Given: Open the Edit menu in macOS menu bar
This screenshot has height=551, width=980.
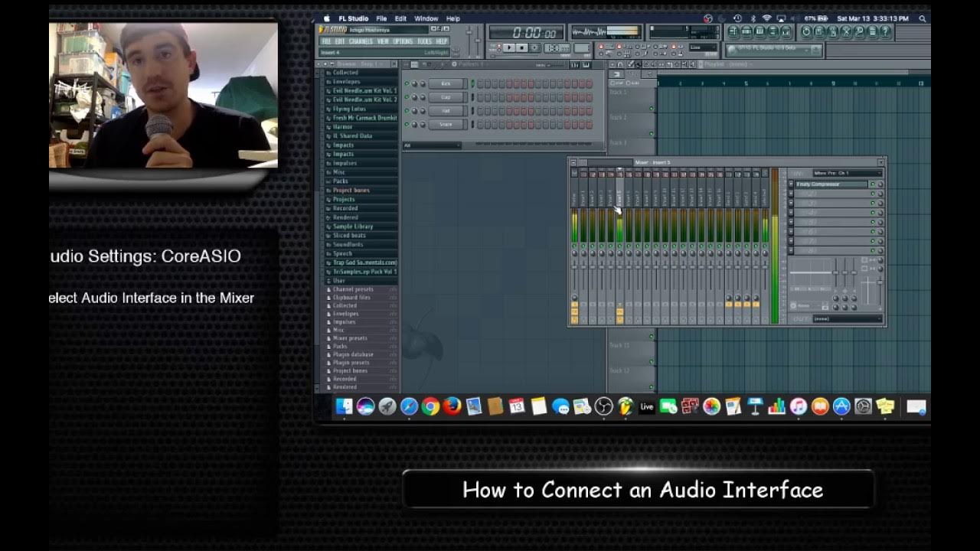Looking at the screenshot, I should coord(400,18).
